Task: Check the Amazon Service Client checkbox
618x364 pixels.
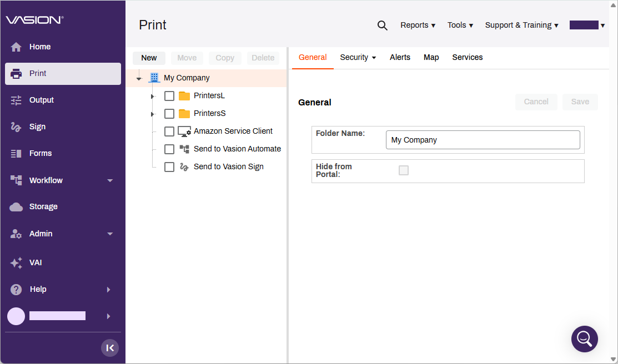Action: coord(169,132)
